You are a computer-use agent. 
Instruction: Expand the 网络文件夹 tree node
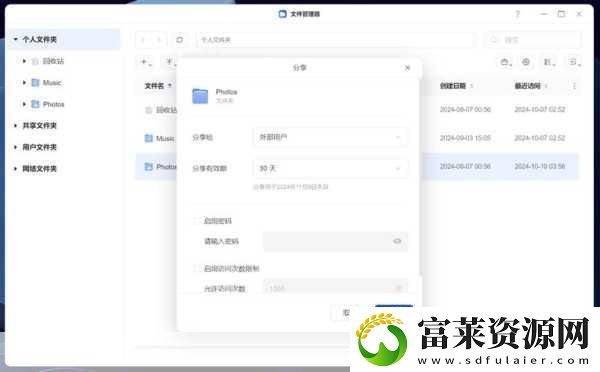16,169
